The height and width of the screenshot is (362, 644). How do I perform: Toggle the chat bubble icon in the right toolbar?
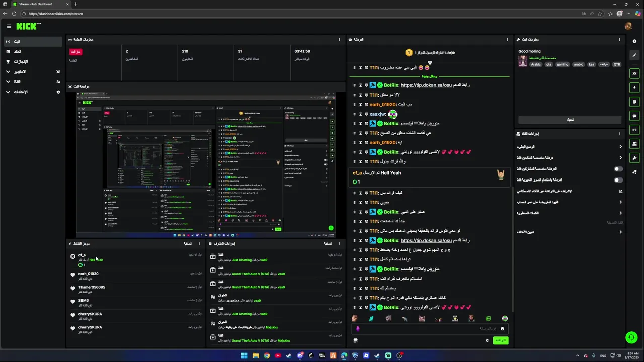[634, 116]
